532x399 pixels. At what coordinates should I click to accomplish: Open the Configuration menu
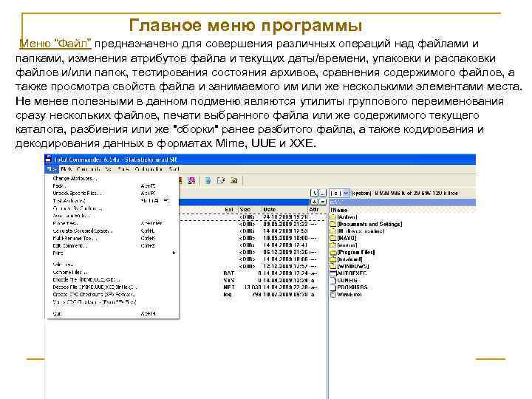(x=149, y=169)
